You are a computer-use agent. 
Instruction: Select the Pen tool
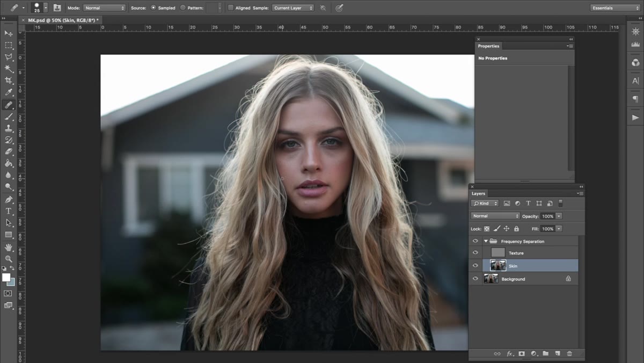9,199
